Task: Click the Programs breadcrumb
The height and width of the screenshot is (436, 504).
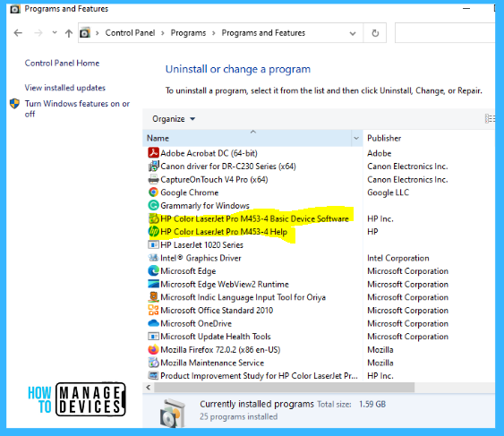Action: (188, 33)
